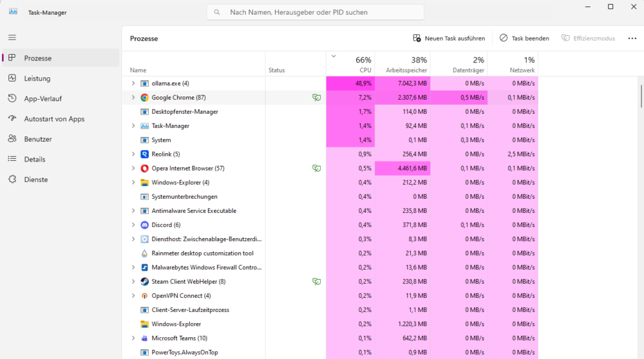Click the magnifier icon in search box
Viewport: 644px width, 359px height.
click(x=217, y=12)
